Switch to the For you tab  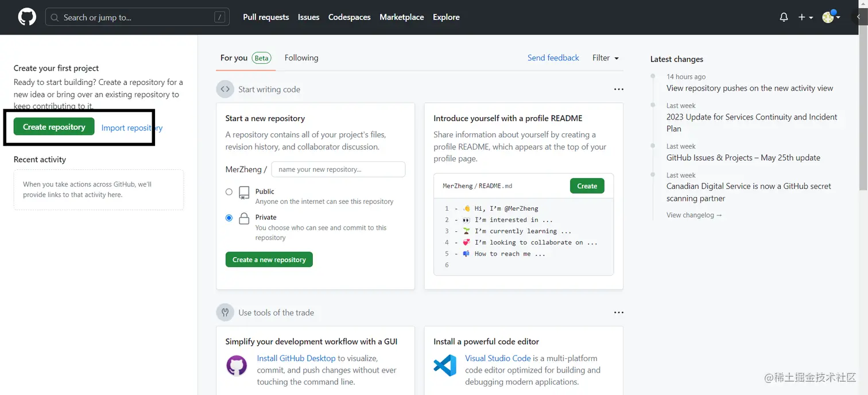tap(246, 58)
